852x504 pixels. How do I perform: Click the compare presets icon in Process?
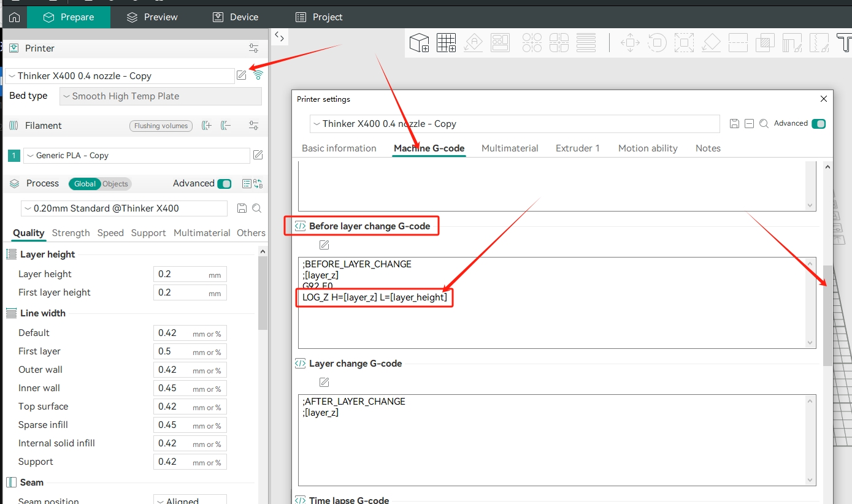pyautogui.click(x=258, y=183)
